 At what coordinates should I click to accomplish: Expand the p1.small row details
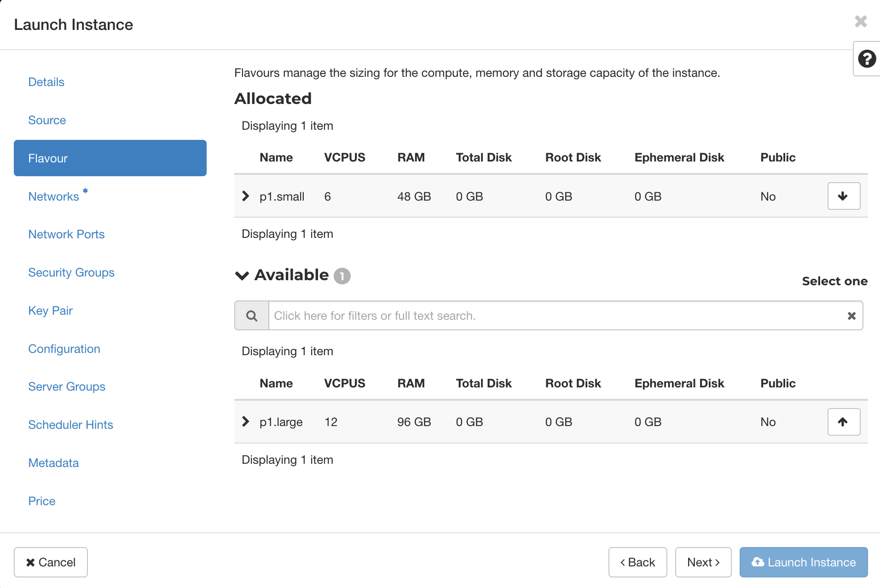coord(246,196)
